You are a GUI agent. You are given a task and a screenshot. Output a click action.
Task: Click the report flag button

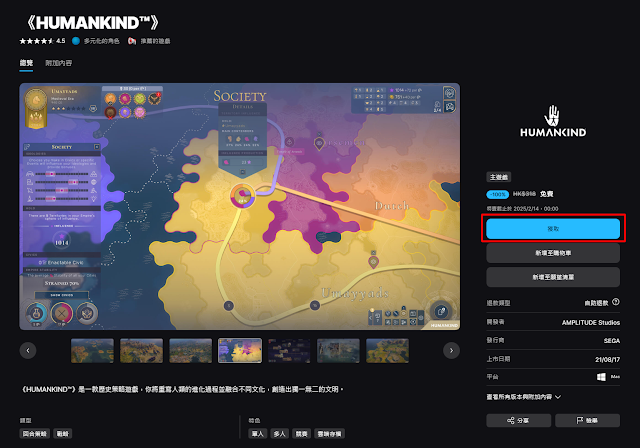point(587,420)
